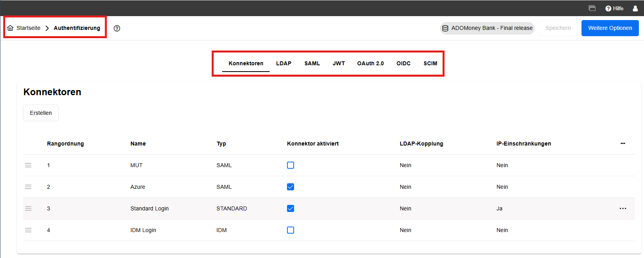
Task: Click the window icon in the top bar
Action: click(592, 8)
